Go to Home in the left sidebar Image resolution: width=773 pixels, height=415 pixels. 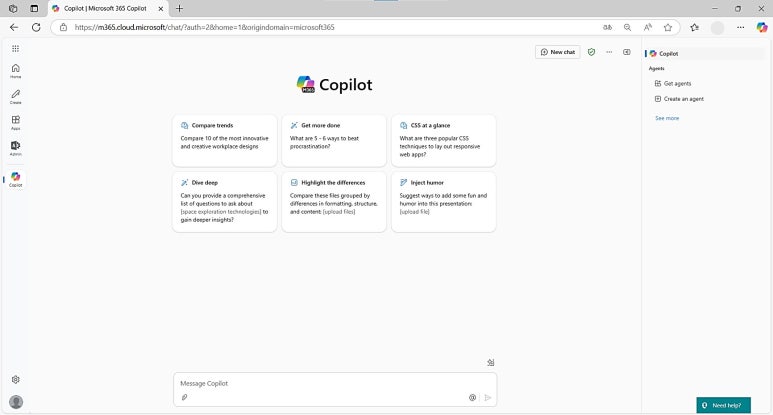[15, 70]
